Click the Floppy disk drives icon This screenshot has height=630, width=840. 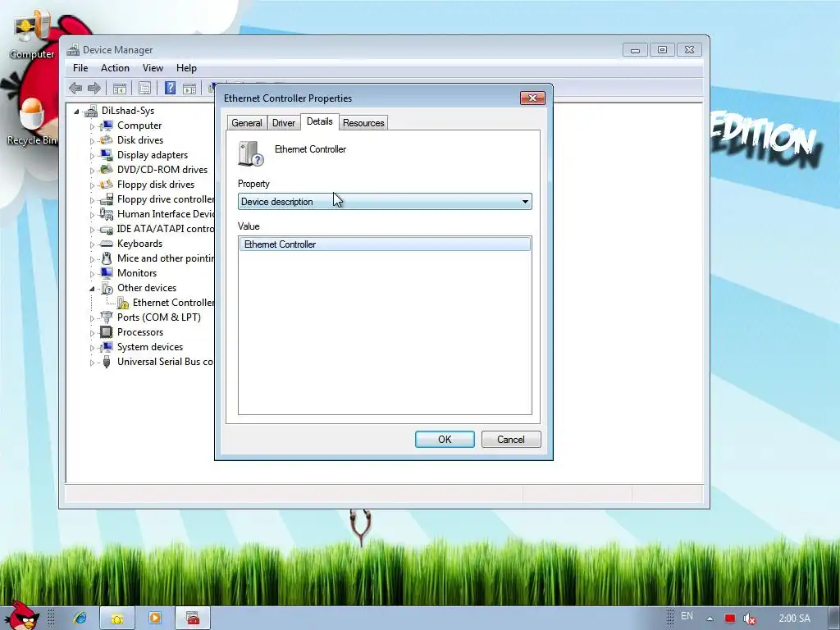tap(107, 185)
